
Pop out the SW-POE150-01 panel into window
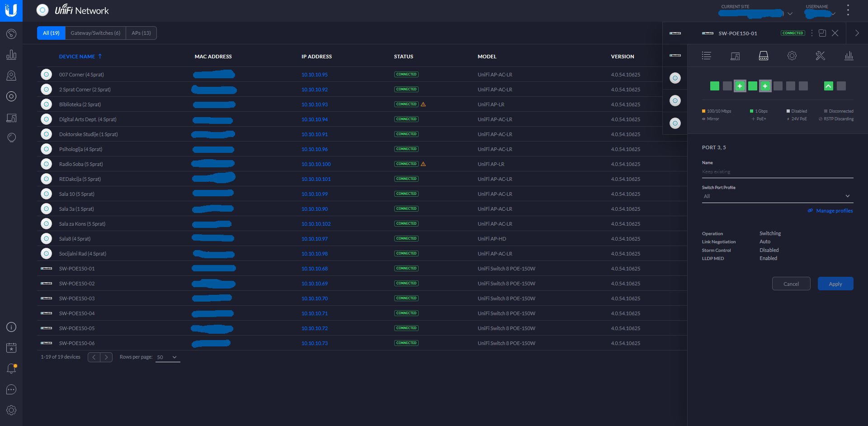click(822, 33)
